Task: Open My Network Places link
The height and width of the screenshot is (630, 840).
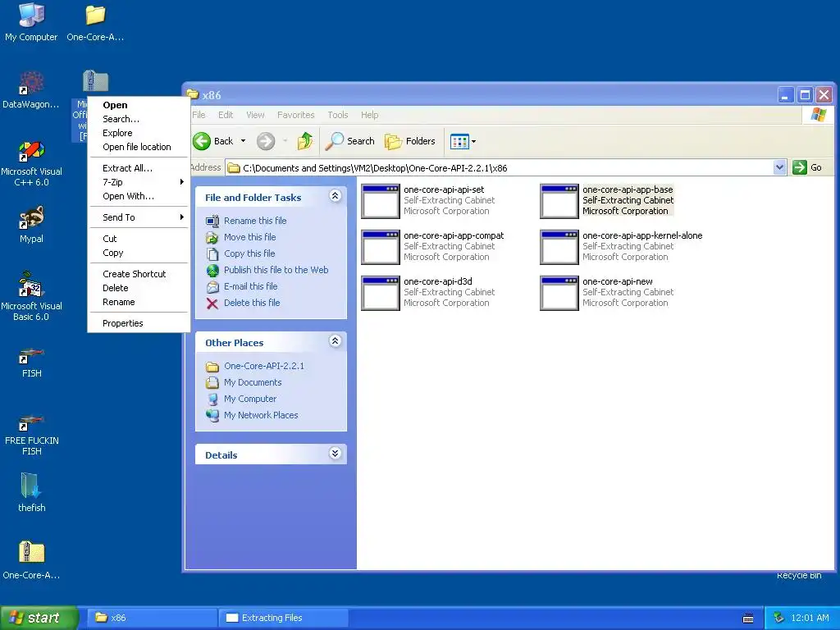Action: (x=261, y=415)
